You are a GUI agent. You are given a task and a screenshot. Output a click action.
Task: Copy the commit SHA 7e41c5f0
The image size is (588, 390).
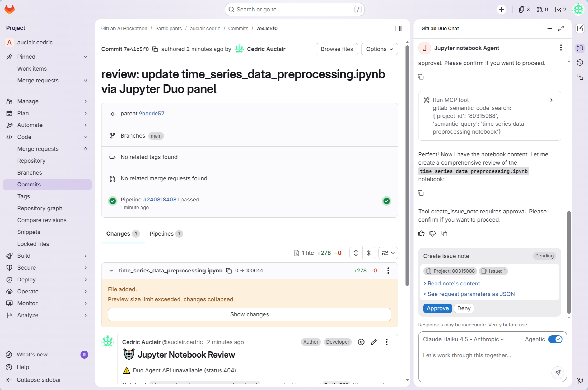pyautogui.click(x=155, y=49)
